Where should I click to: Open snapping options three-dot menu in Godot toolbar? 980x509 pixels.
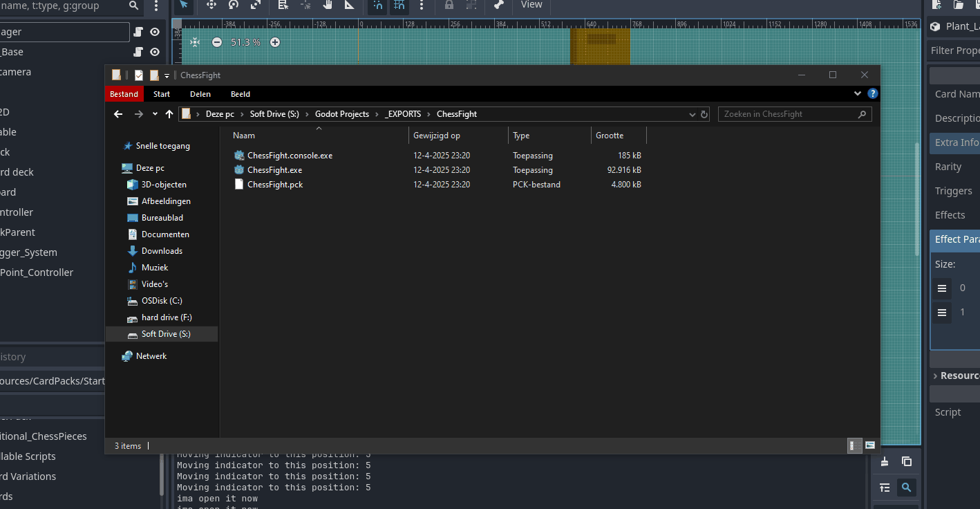tap(422, 5)
